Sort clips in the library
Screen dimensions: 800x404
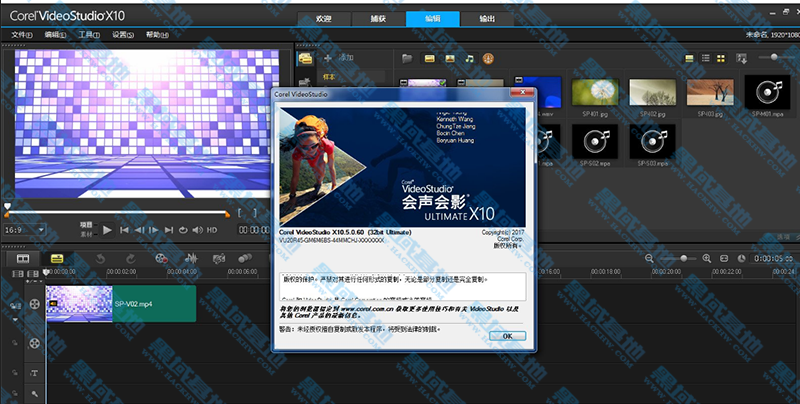[x=742, y=59]
